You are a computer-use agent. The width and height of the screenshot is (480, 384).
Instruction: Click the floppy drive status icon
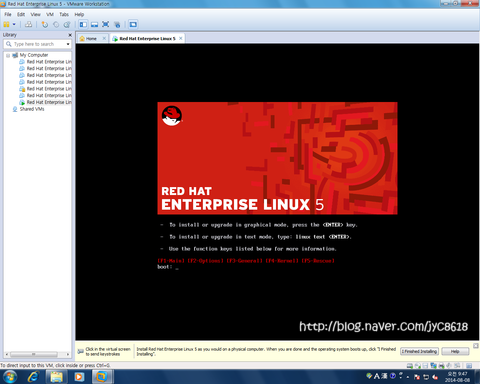click(x=426, y=366)
